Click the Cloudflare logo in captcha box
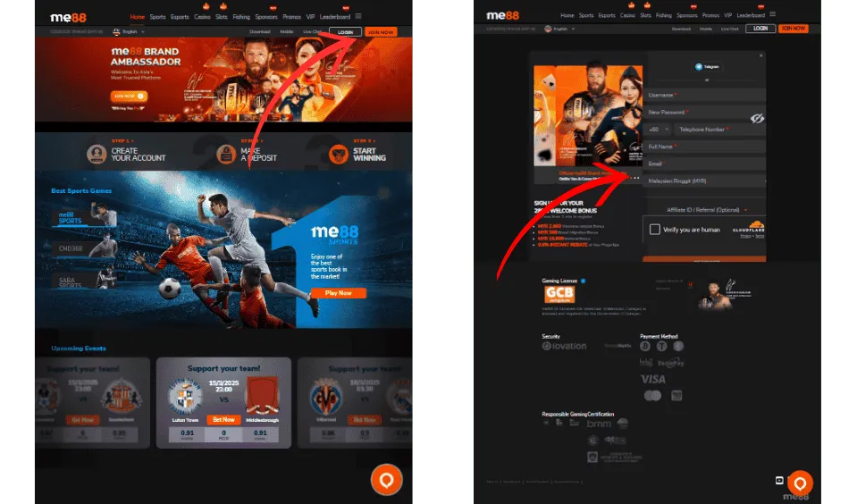 point(750,226)
